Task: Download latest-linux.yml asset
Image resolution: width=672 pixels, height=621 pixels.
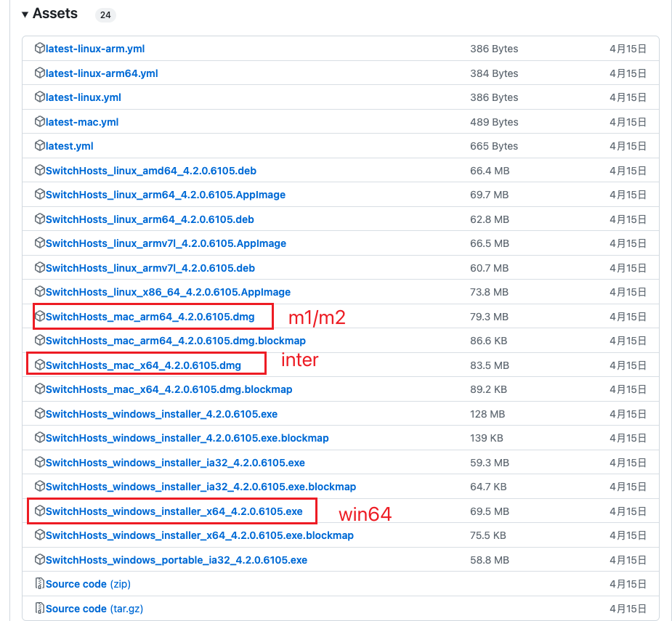Action: coord(84,97)
